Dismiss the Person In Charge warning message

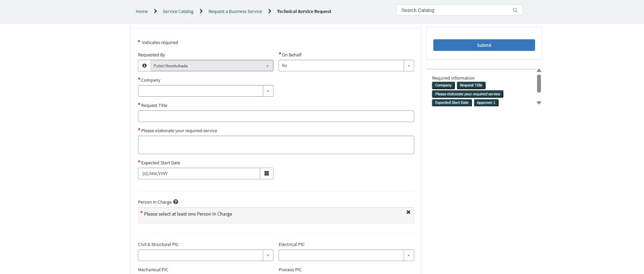(x=408, y=212)
